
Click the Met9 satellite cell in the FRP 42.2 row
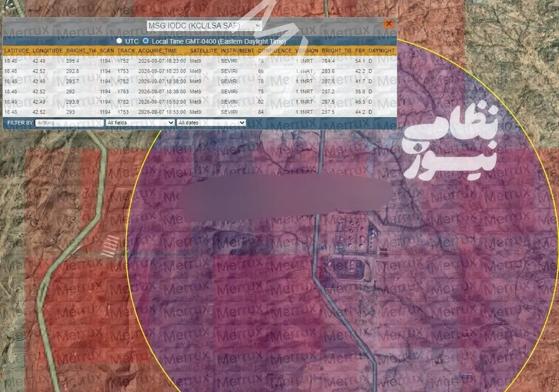click(x=196, y=71)
